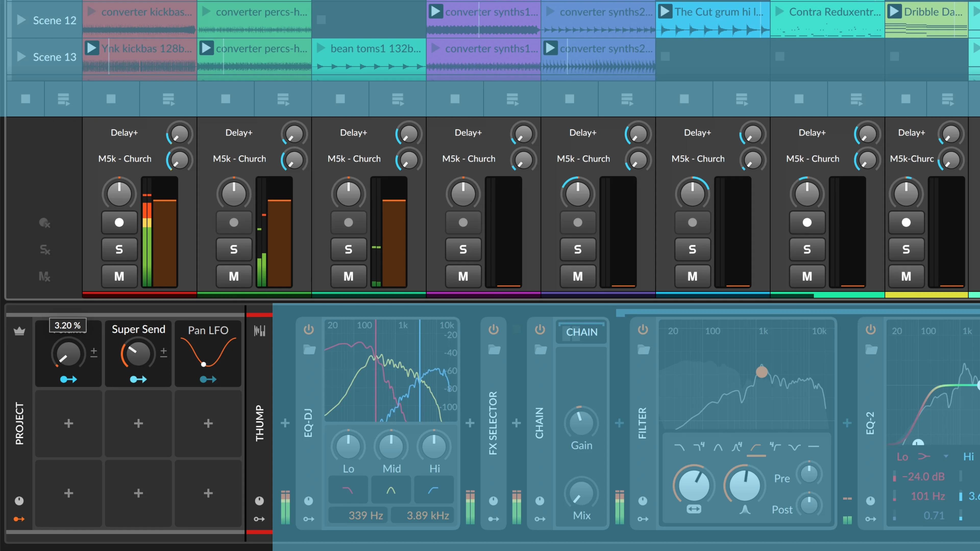This screenshot has width=980, height=551.
Task: Arm record on the third mixer track
Action: [x=348, y=222]
